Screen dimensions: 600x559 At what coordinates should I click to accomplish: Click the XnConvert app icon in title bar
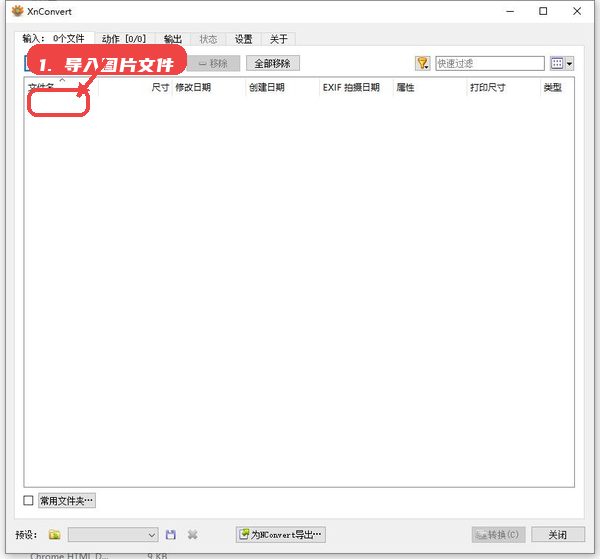coord(18,11)
